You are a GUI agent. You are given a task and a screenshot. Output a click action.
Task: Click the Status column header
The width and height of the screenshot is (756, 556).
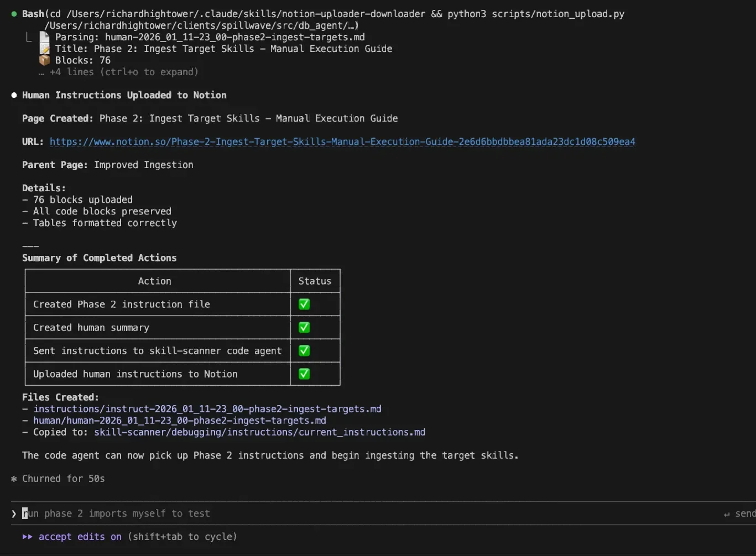315,281
